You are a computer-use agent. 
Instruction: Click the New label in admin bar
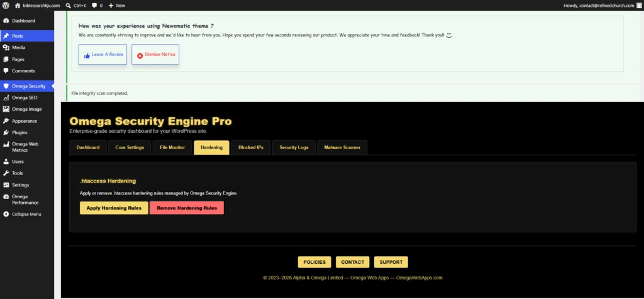click(121, 5)
